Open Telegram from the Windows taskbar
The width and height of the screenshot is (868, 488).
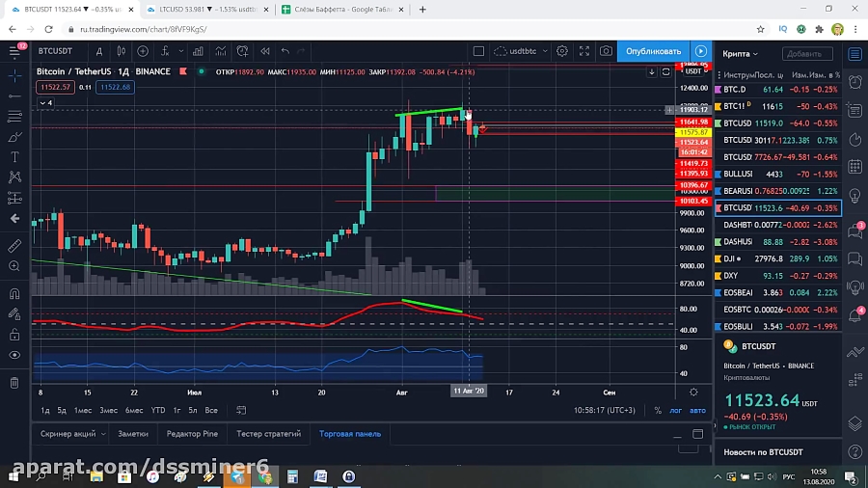click(237, 476)
